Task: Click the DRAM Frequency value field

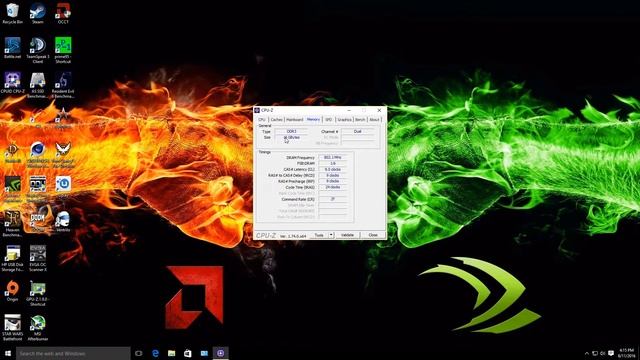Action: pos(333,157)
